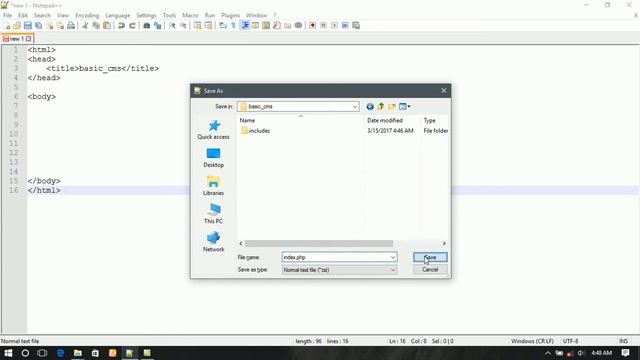
Task: Click the Zoom In toolbar icon
Action: 172,25
